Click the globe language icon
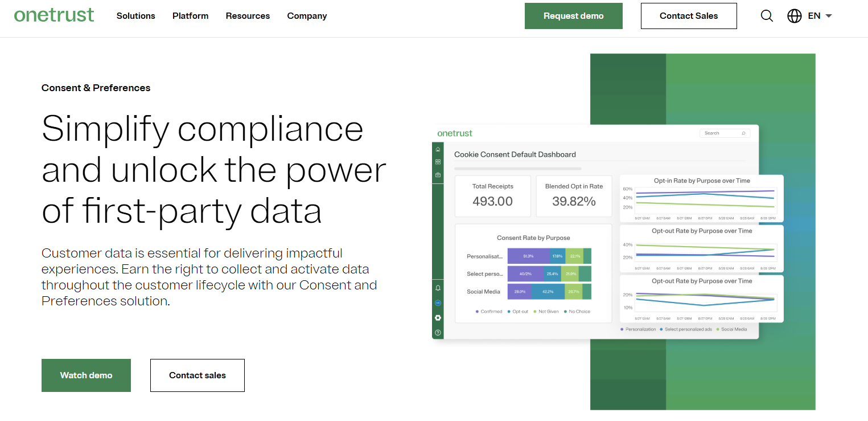Image resolution: width=868 pixels, height=421 pixels. pyautogui.click(x=795, y=16)
